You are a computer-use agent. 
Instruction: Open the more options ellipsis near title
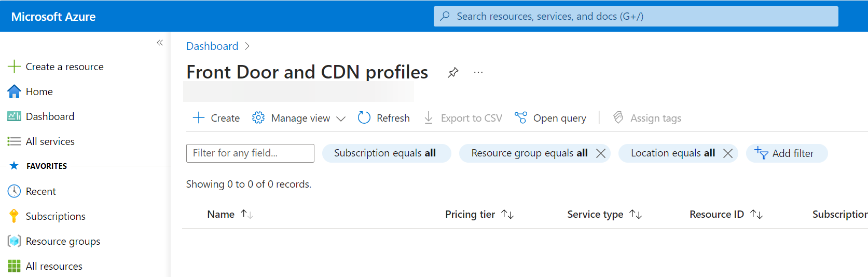click(x=478, y=72)
